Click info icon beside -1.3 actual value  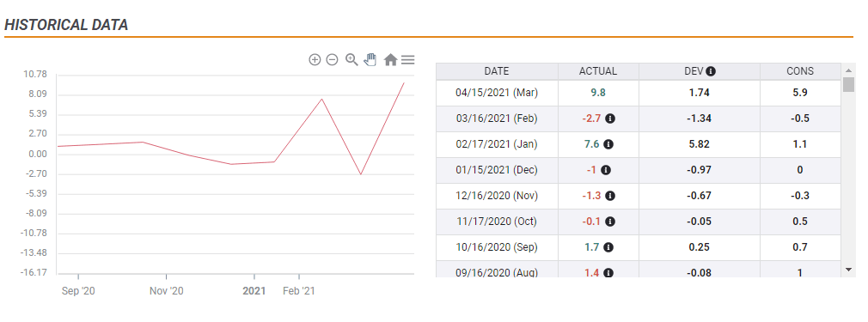pos(610,196)
